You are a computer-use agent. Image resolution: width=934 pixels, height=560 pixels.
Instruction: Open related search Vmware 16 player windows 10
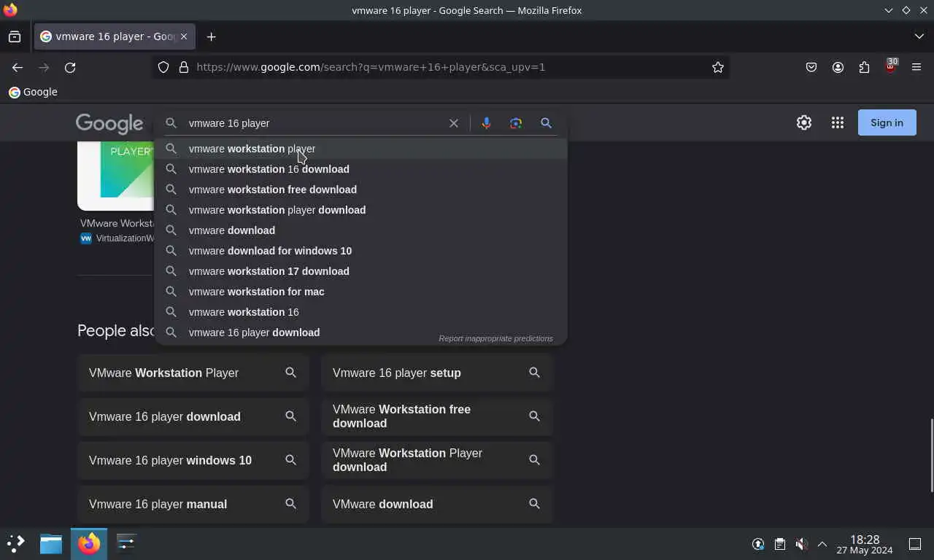click(x=193, y=460)
